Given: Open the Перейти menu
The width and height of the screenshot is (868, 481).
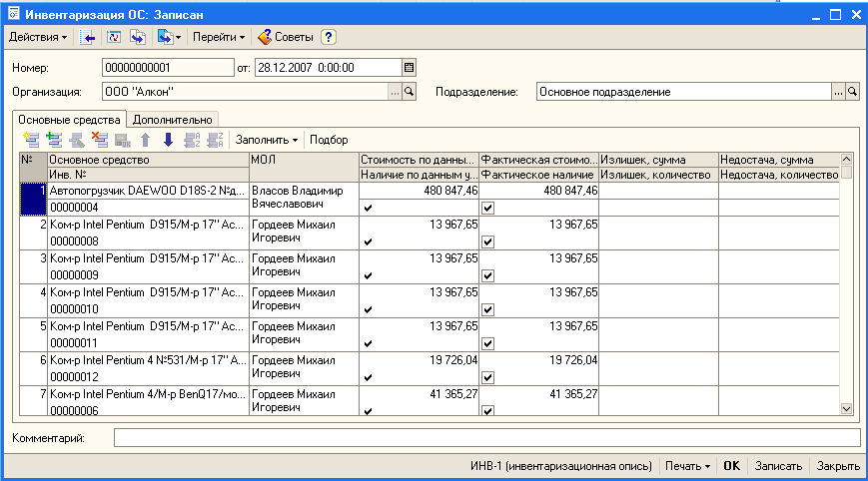Looking at the screenshot, I should 219,37.
